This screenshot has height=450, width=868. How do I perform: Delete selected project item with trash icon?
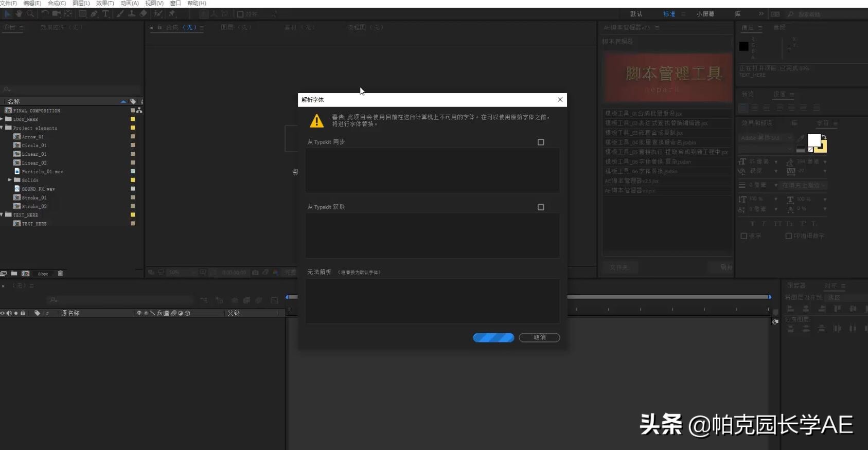tap(60, 274)
